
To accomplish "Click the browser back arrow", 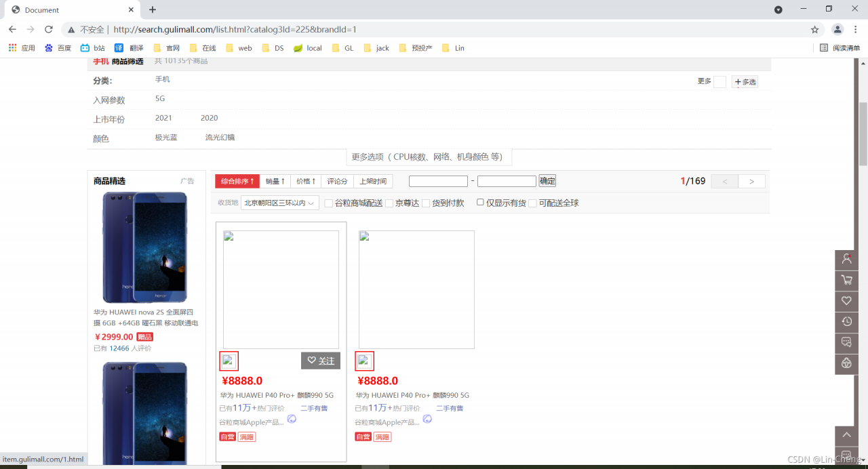I will pyautogui.click(x=12, y=29).
